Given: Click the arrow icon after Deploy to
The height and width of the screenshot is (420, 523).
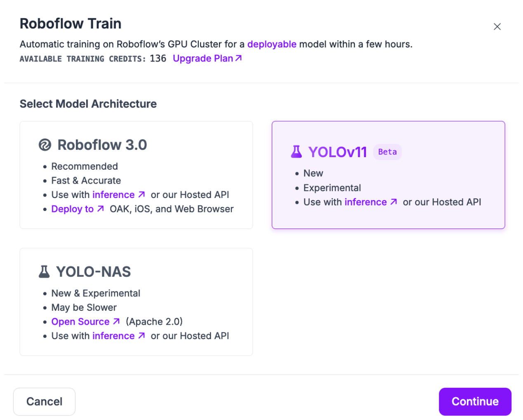Looking at the screenshot, I should point(100,209).
